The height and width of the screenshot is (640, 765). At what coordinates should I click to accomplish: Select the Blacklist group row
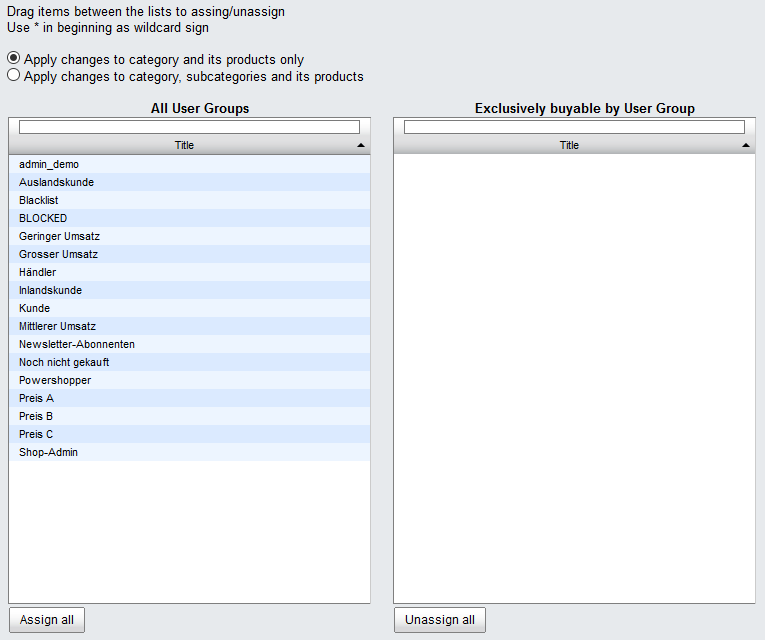[x=189, y=200]
